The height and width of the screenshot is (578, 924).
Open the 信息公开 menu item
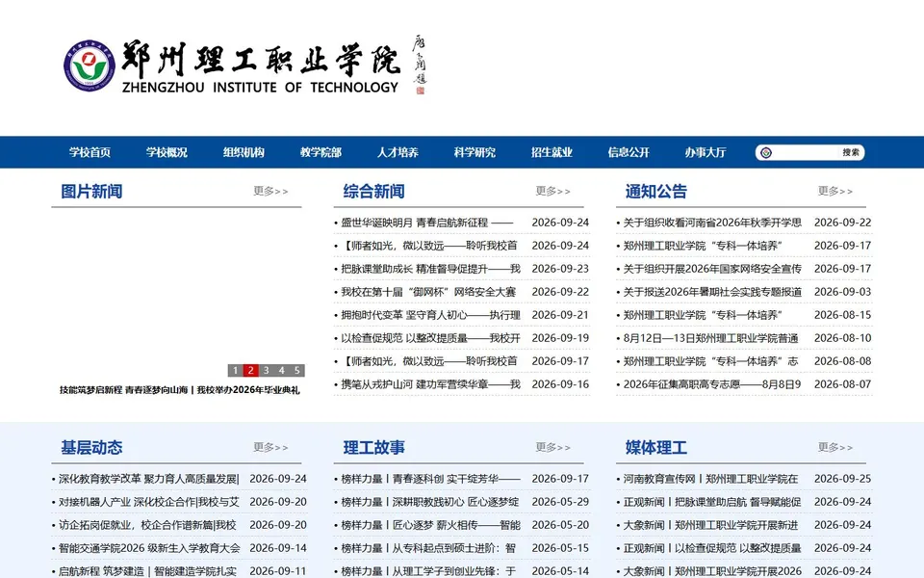coord(629,152)
